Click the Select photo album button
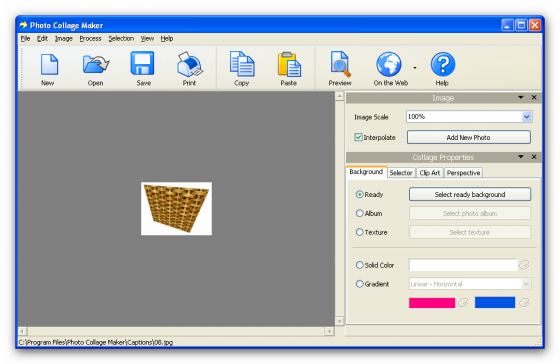560x364 pixels. click(470, 213)
